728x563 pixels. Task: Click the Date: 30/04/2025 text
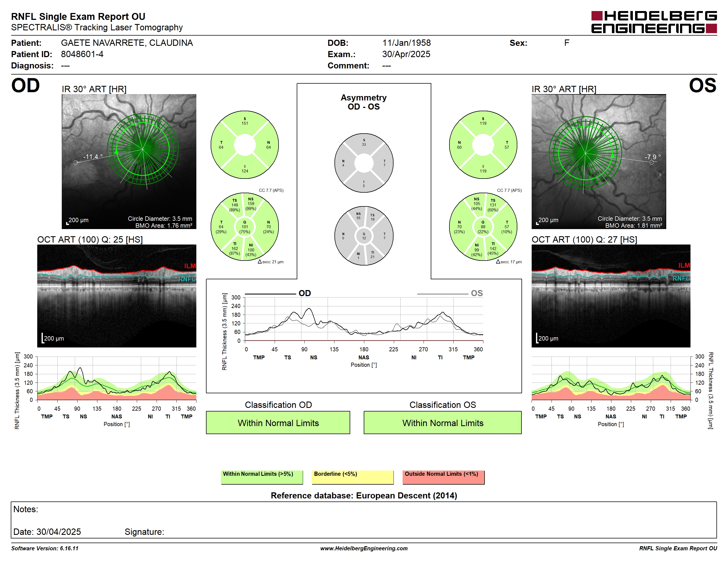(47, 532)
